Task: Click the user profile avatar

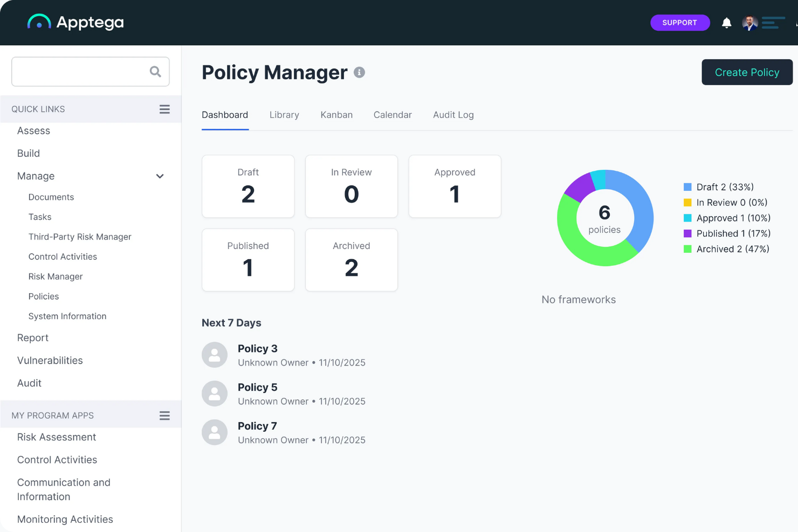Action: (x=749, y=23)
